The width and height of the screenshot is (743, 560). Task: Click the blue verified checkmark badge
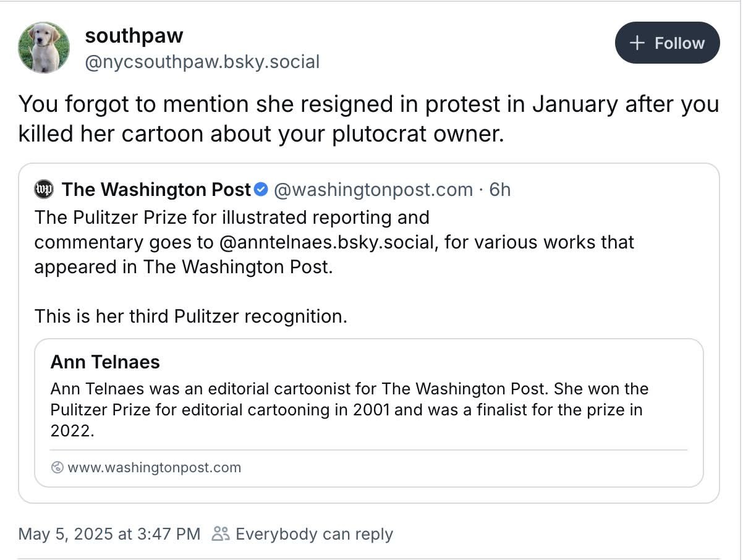261,189
